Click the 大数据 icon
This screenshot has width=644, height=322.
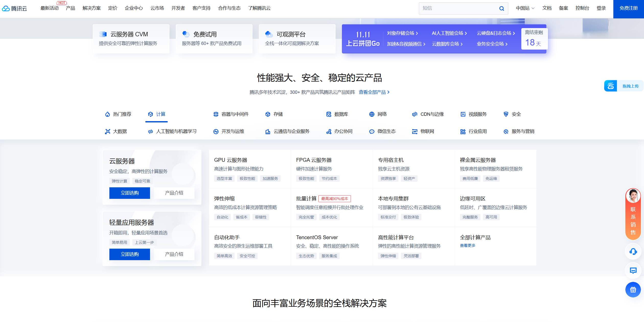[x=108, y=131]
